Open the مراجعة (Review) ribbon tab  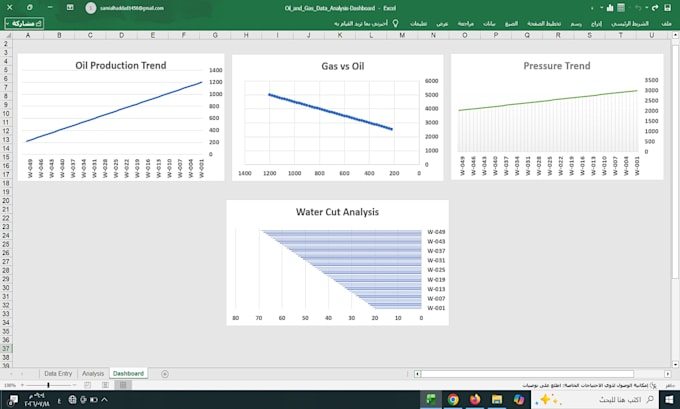[465, 23]
